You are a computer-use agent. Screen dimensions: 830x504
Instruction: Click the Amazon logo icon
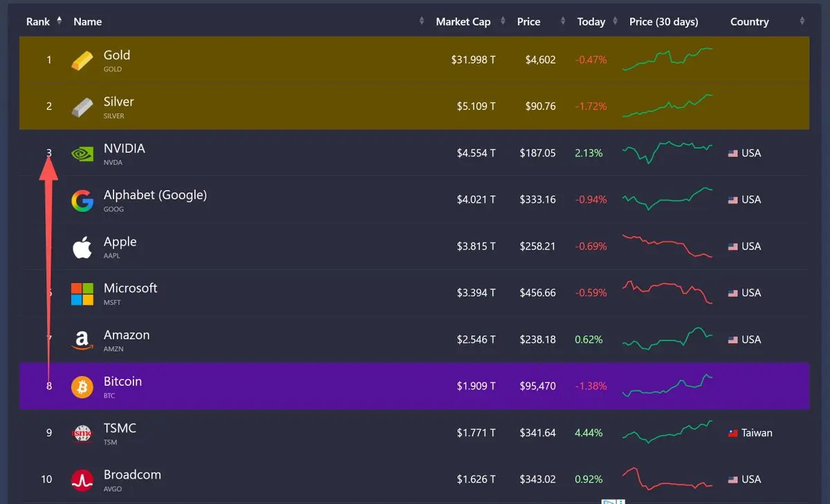[82, 340]
